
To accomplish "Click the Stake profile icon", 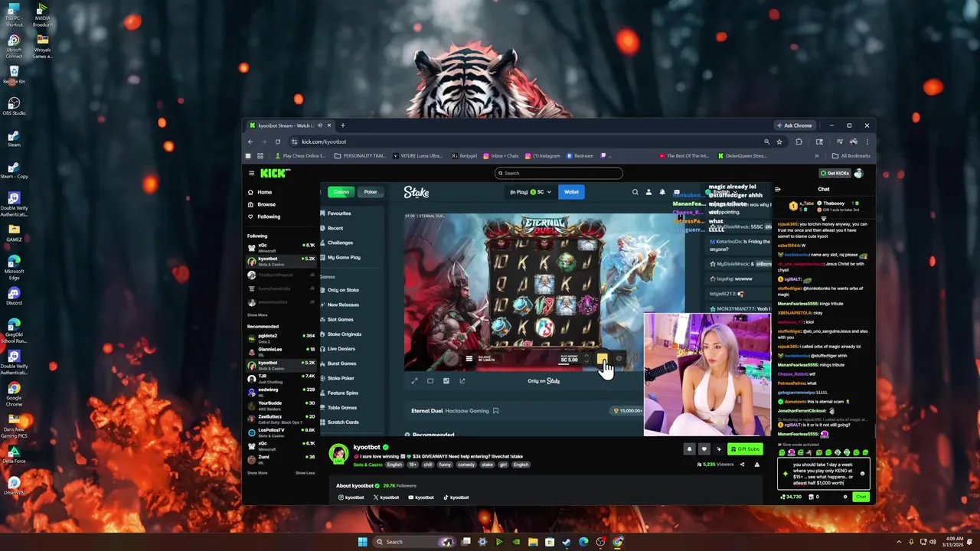I will point(648,192).
